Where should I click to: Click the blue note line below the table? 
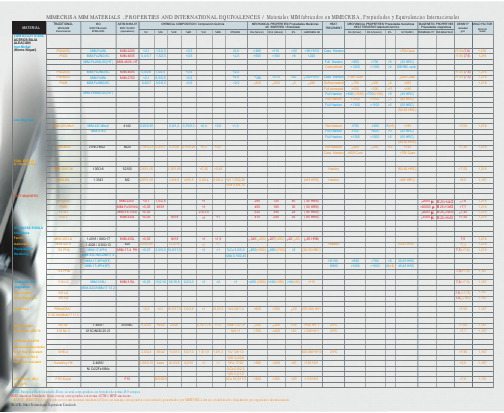76,392
